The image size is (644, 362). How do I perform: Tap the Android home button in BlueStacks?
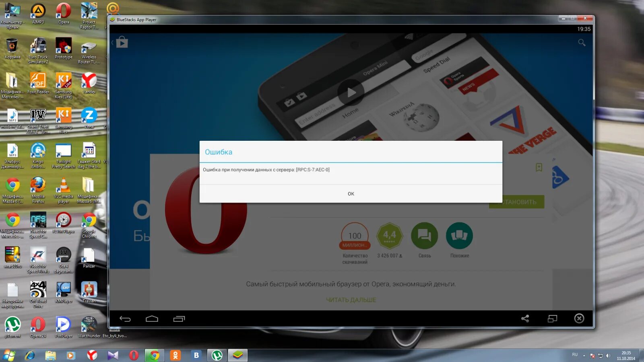click(152, 319)
